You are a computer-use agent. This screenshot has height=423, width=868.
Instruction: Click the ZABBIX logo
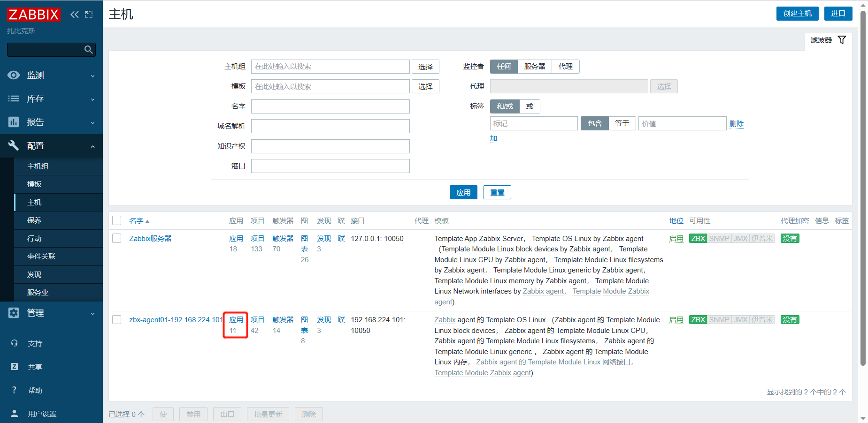pyautogui.click(x=33, y=15)
